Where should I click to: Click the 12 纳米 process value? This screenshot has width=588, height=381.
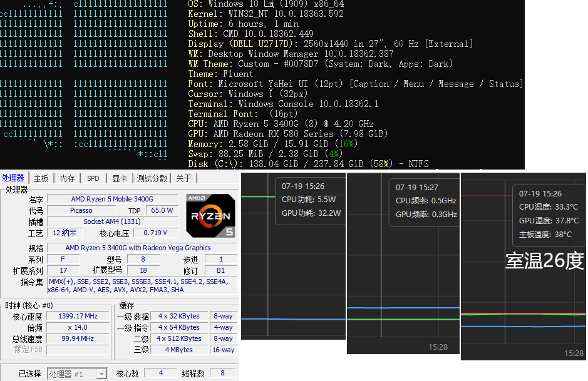65,233
